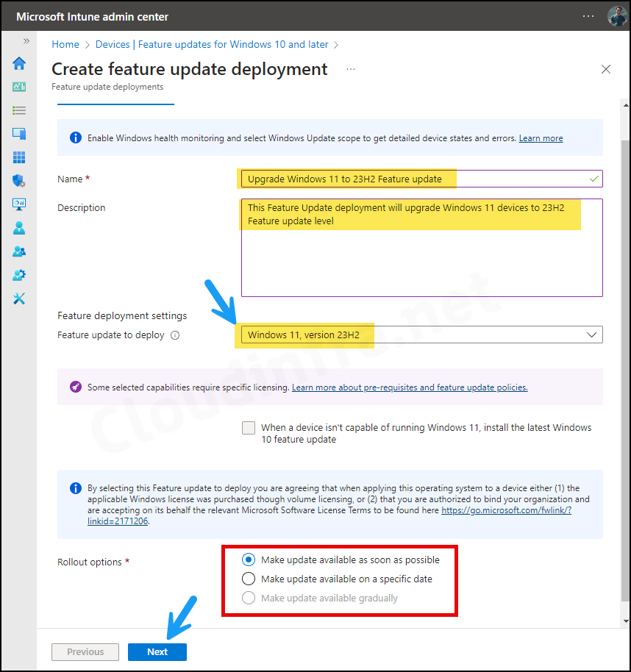Open the Endpoint security shield icon
Viewport: 631px width, 672px height.
[x=19, y=181]
